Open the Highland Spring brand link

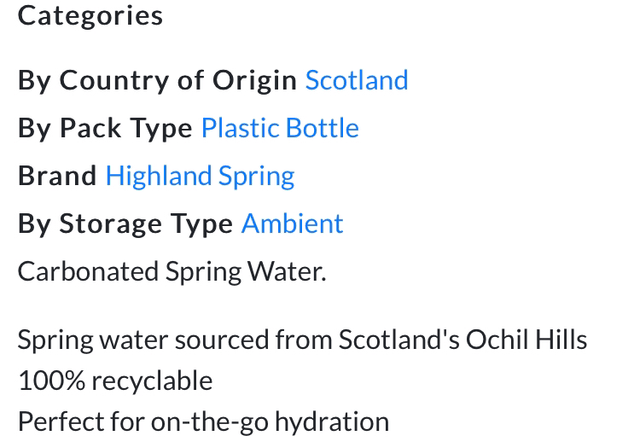[200, 176]
